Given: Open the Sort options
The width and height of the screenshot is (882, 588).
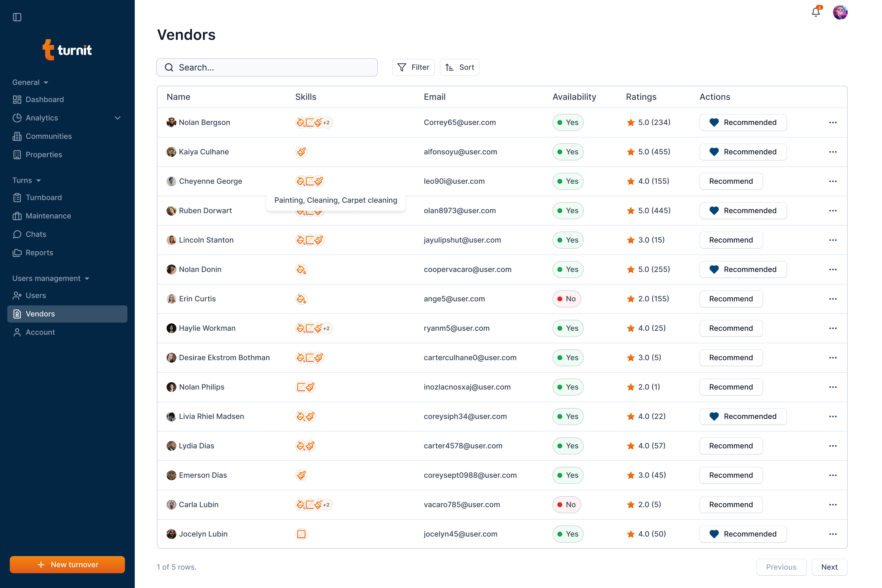Looking at the screenshot, I should tap(459, 67).
